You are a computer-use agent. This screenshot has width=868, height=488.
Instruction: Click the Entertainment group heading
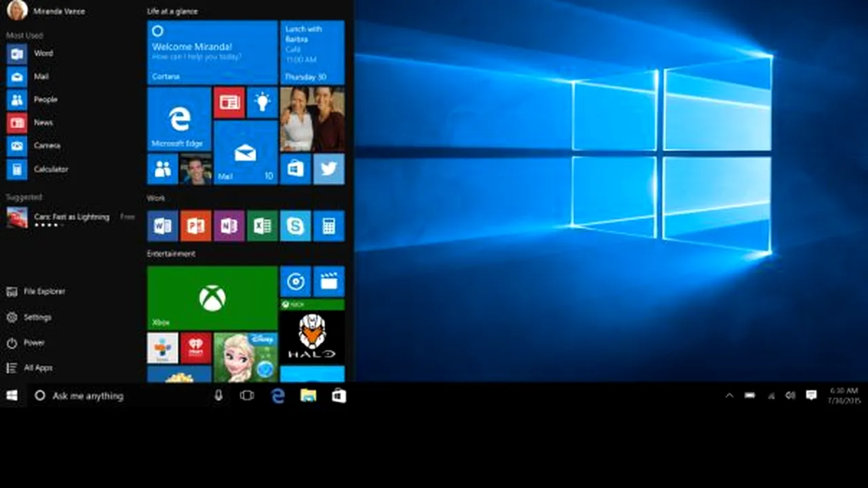[171, 253]
